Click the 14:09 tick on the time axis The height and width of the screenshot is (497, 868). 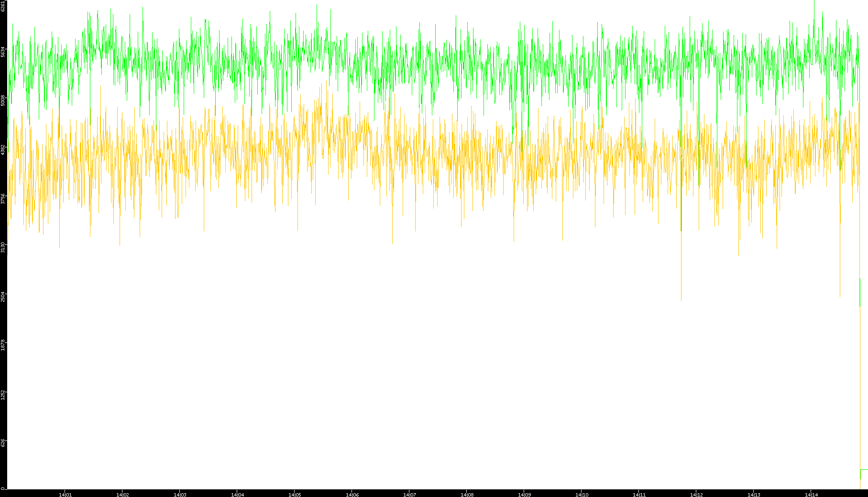tap(524, 494)
